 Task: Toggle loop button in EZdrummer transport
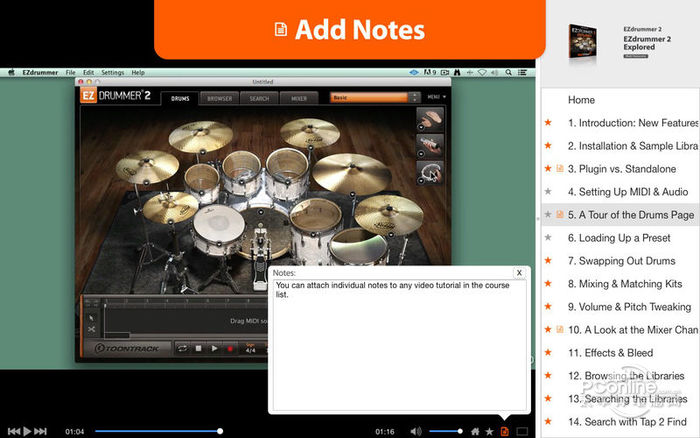(182, 348)
